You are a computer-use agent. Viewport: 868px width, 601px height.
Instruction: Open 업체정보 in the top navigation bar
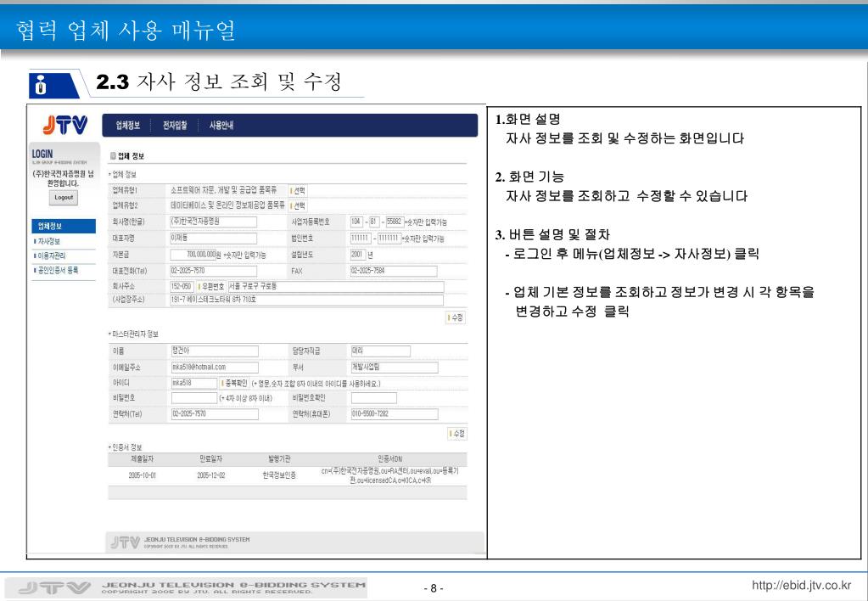(x=128, y=126)
